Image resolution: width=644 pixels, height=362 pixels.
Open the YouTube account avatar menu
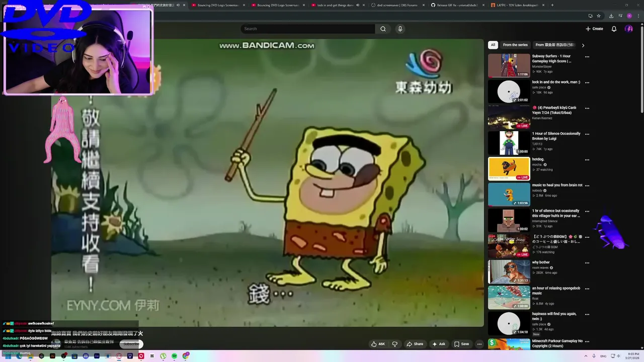pos(628,29)
